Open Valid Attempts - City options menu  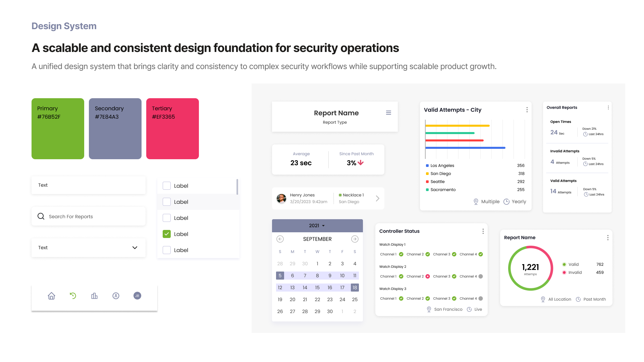[x=527, y=110]
